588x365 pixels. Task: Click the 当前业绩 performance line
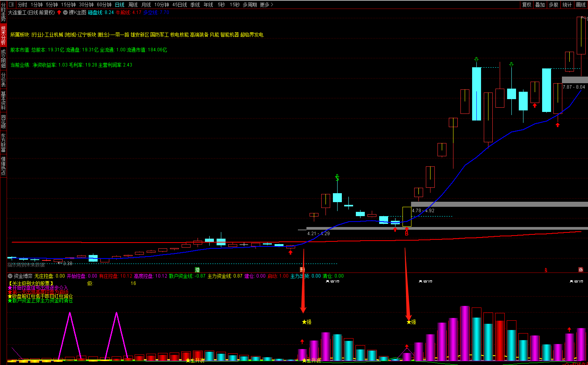point(71,65)
